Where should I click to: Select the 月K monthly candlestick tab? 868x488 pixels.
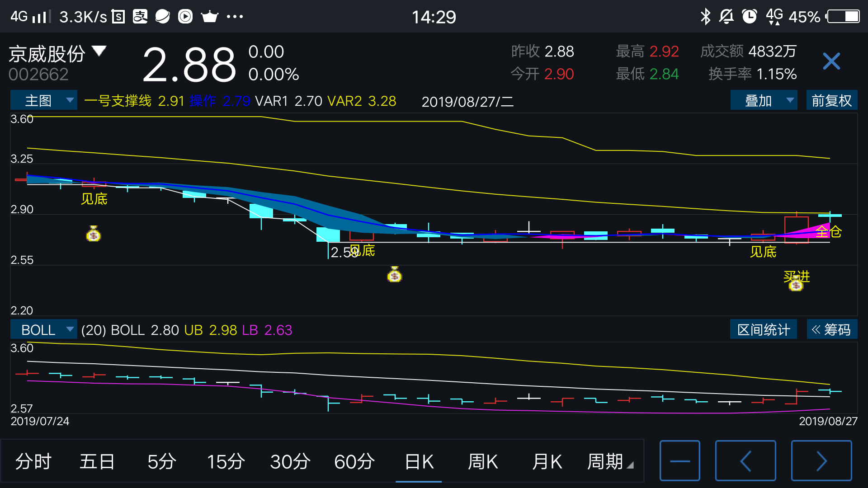[547, 462]
